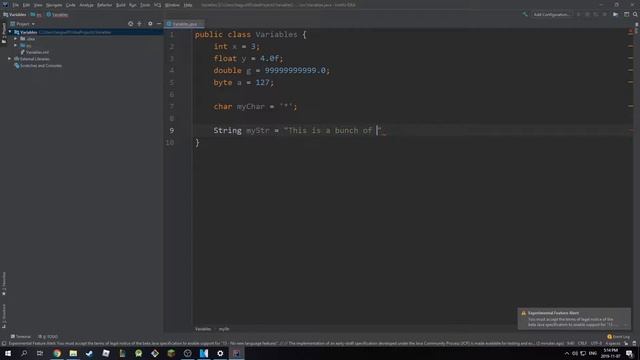The width and height of the screenshot is (640, 360).
Task: Open the Favorites side tool window tab
Action: point(4,284)
